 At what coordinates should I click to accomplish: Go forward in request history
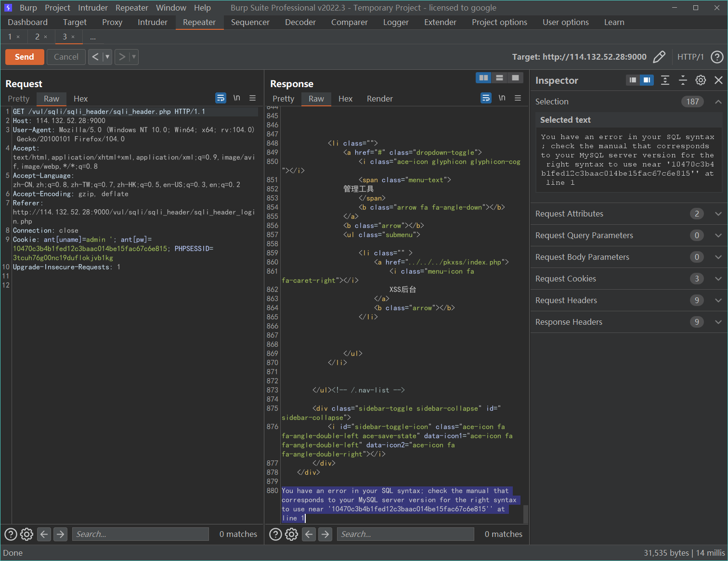[122, 57]
